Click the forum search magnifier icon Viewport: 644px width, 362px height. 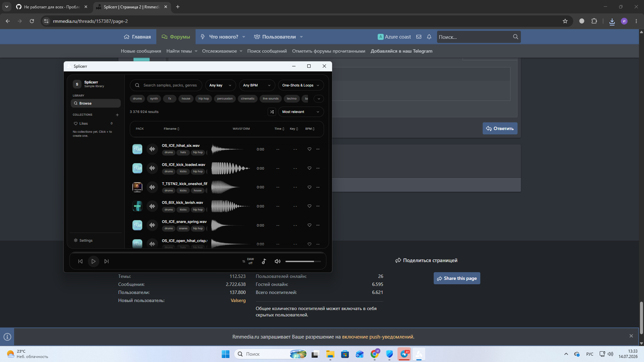click(x=516, y=37)
